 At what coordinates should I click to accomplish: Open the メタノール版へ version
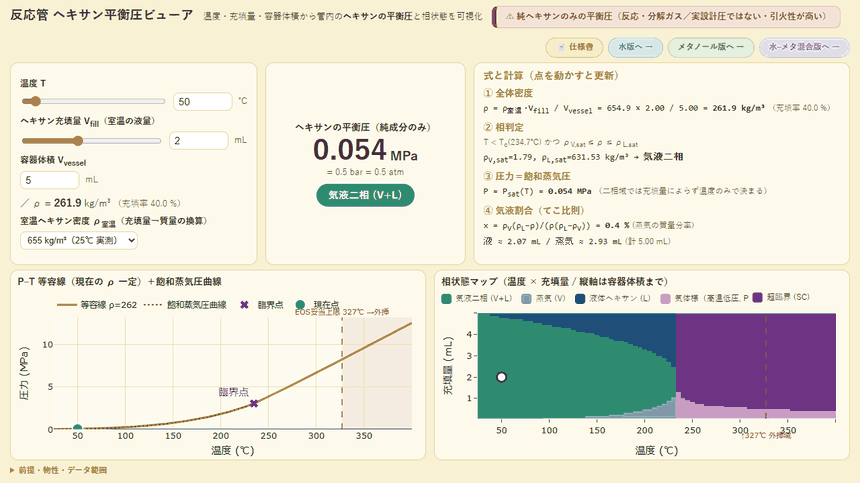click(711, 47)
